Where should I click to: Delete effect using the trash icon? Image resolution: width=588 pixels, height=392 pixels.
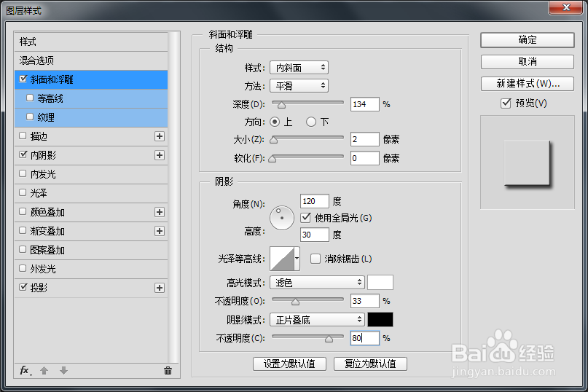click(x=168, y=371)
